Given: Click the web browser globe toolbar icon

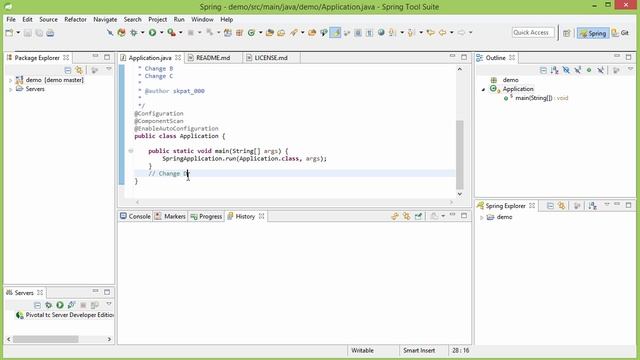Looking at the screenshot, I should point(381,33).
